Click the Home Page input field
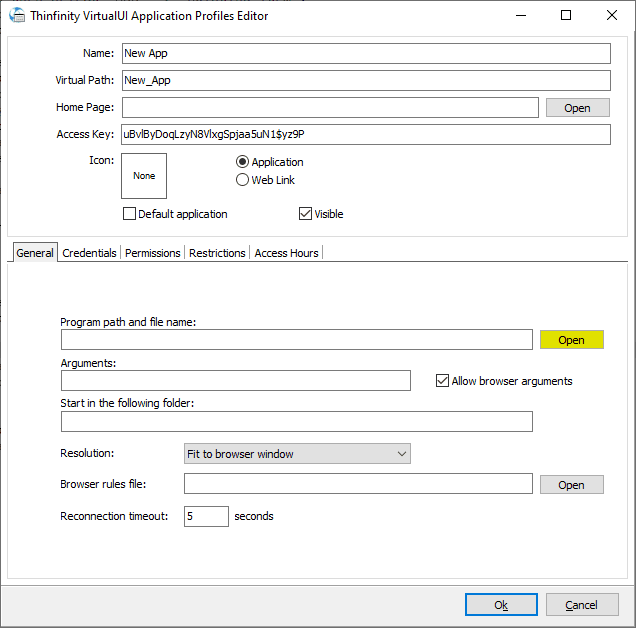This screenshot has height=628, width=636. pos(330,108)
